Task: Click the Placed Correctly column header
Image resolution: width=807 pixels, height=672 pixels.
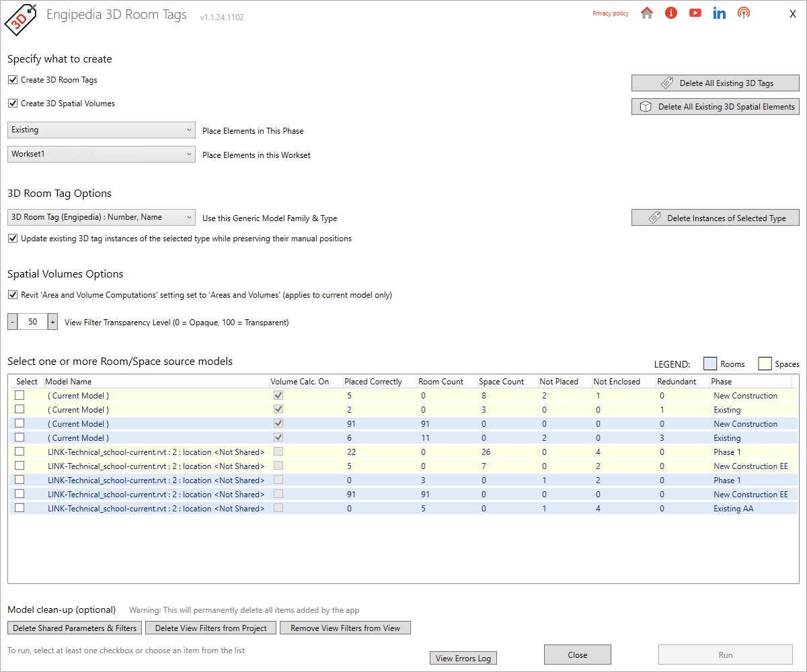Action: tap(380, 382)
